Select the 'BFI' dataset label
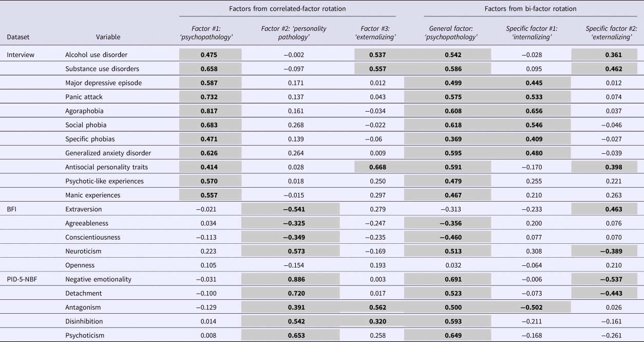This screenshot has height=342, width=644. [12, 209]
